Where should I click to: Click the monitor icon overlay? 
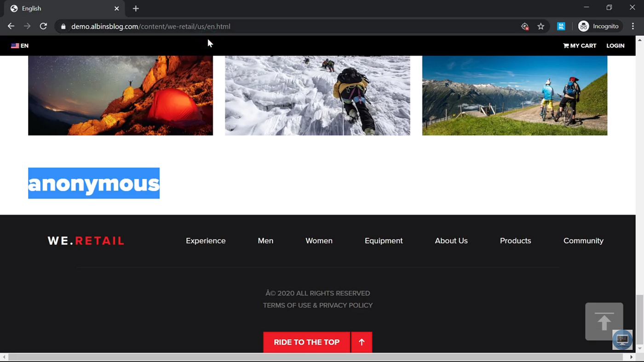click(622, 340)
